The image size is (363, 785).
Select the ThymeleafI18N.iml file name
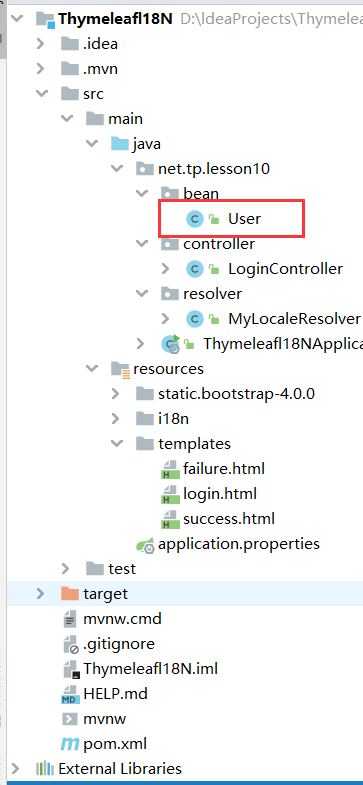150,669
